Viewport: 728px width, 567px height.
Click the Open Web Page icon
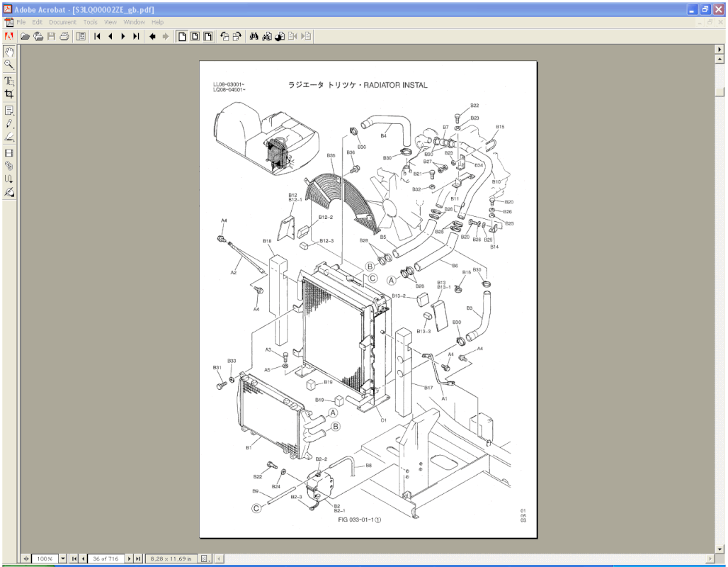pyautogui.click(x=38, y=36)
